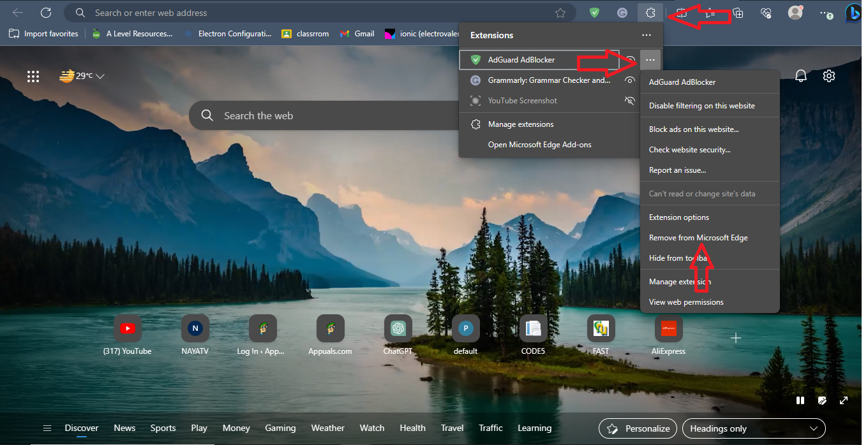Toggle Grammarly toolbar visibility eye icon
Viewport: 868px width, 445px height.
pos(630,80)
